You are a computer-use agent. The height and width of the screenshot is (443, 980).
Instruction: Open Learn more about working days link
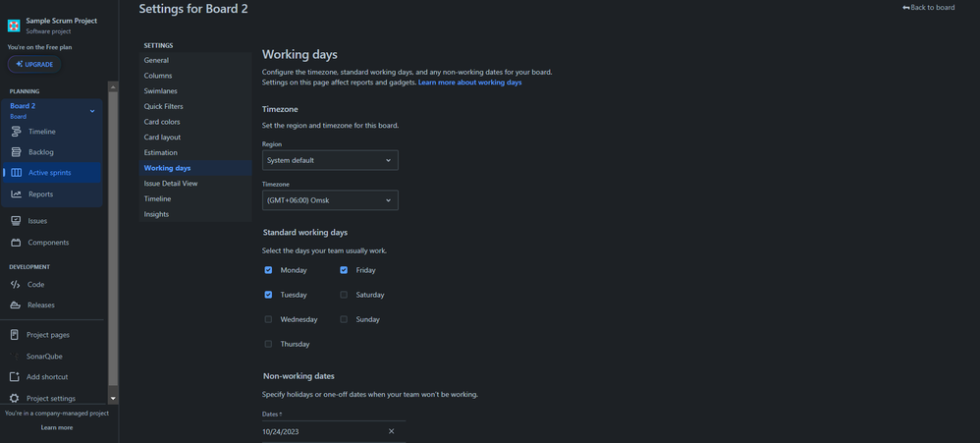[x=470, y=83]
